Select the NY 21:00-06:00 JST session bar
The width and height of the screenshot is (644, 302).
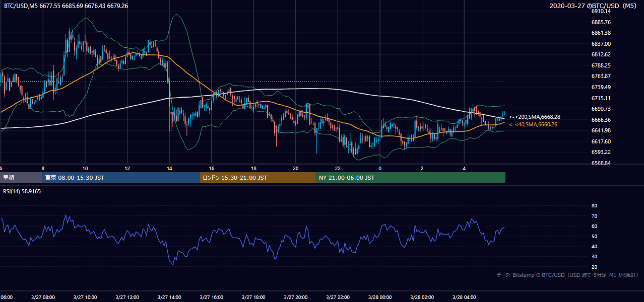(411, 178)
